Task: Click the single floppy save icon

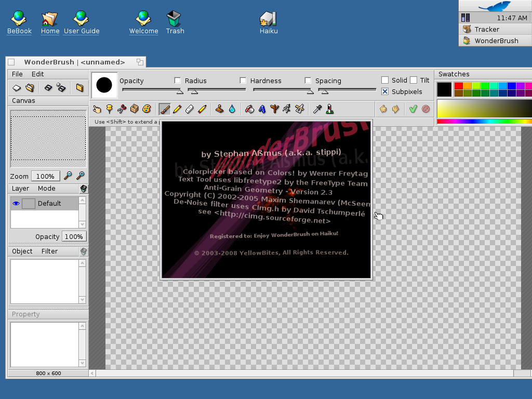Action: 48,88
